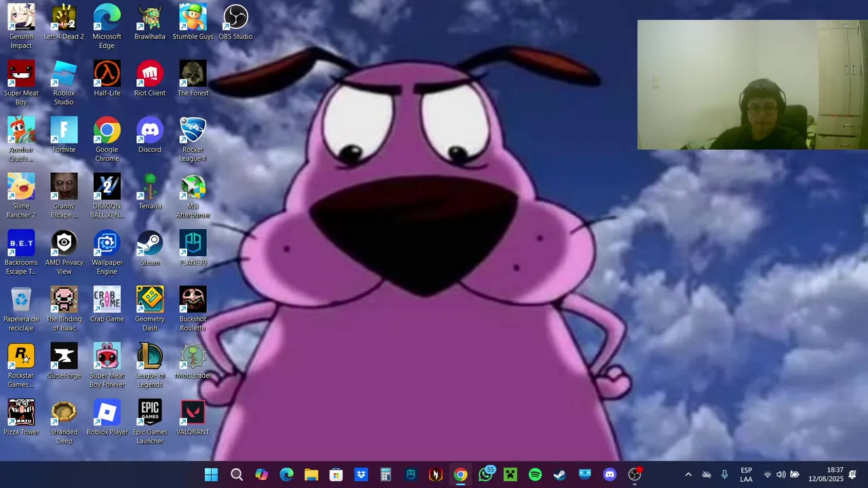
Task: Open WhatsApp from the taskbar
Action: coord(486,474)
